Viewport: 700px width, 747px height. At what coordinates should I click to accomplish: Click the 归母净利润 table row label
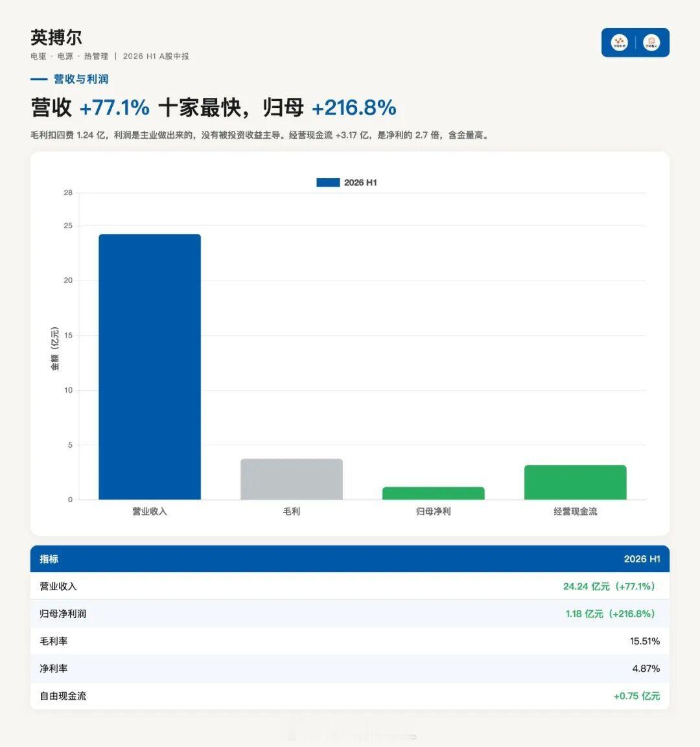click(63, 614)
